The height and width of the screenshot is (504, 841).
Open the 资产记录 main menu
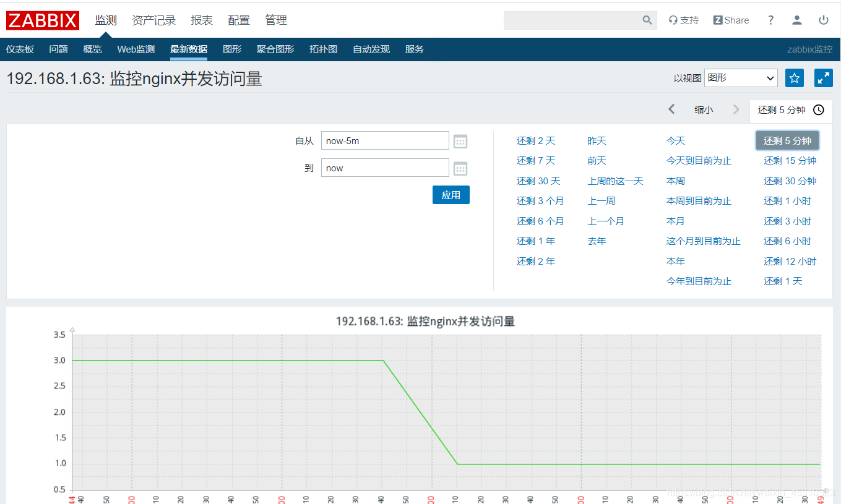tap(153, 20)
